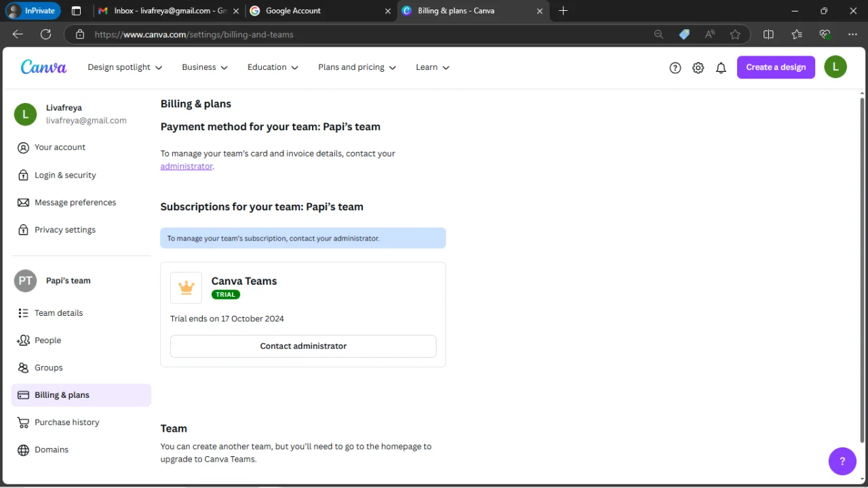
Task: Expand the Business menu dropdown
Action: (205, 67)
